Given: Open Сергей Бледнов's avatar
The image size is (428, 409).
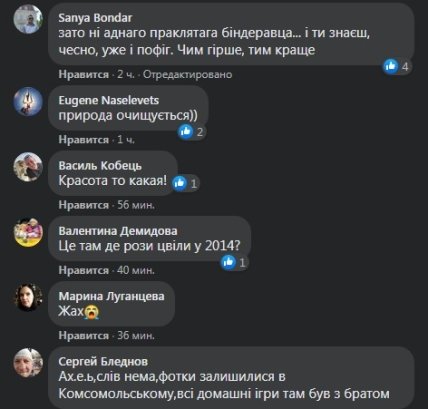Looking at the screenshot, I should pyautogui.click(x=28, y=363).
